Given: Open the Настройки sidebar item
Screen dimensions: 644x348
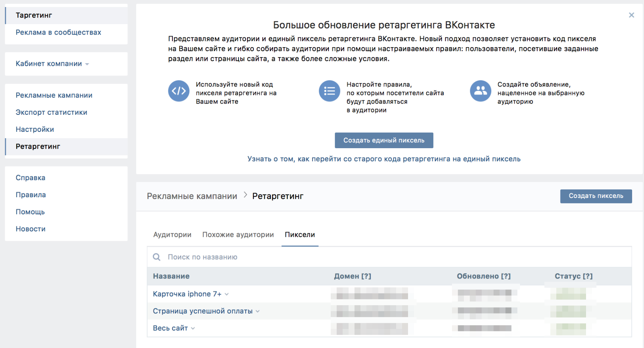Looking at the screenshot, I should point(35,129).
